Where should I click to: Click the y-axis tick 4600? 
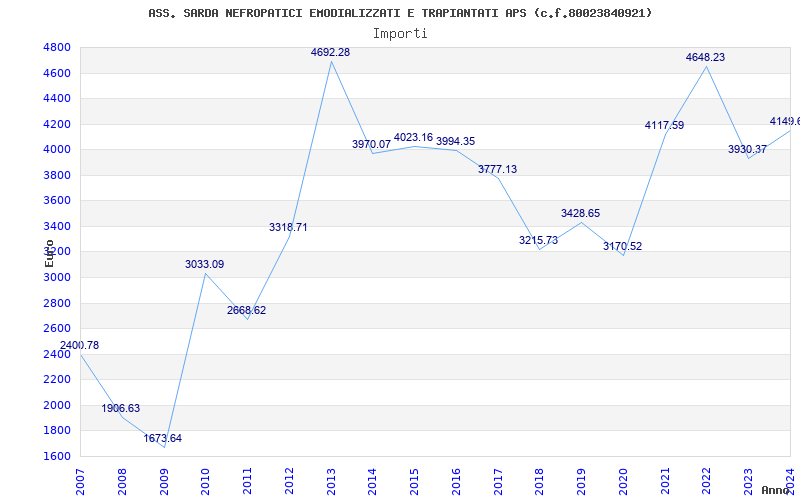(57, 73)
